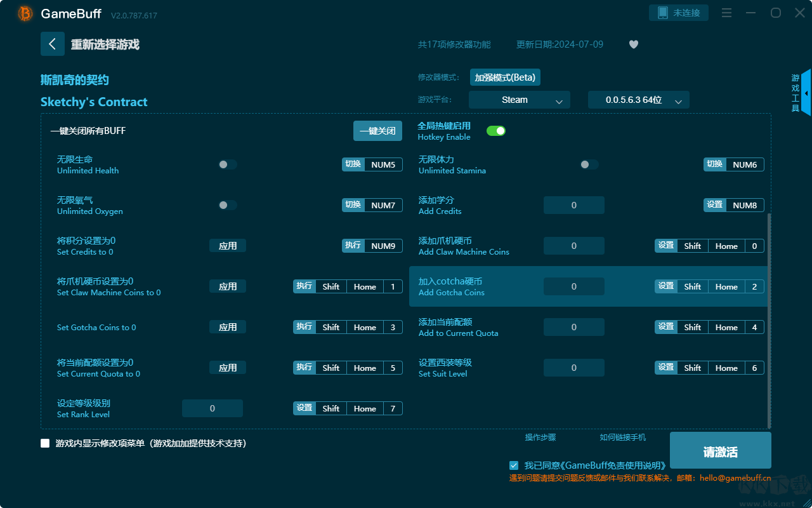Click the GameBuff logo icon

coord(25,13)
